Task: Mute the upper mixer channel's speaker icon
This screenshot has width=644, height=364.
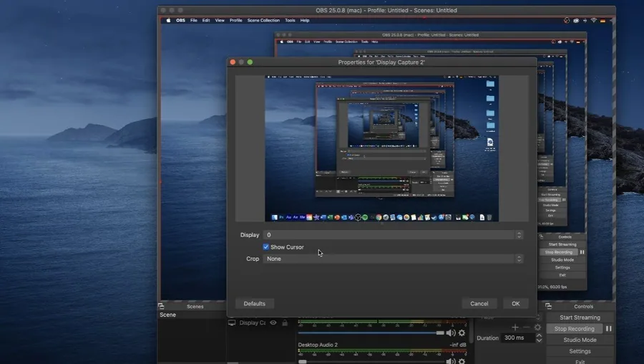Action: tap(451, 332)
